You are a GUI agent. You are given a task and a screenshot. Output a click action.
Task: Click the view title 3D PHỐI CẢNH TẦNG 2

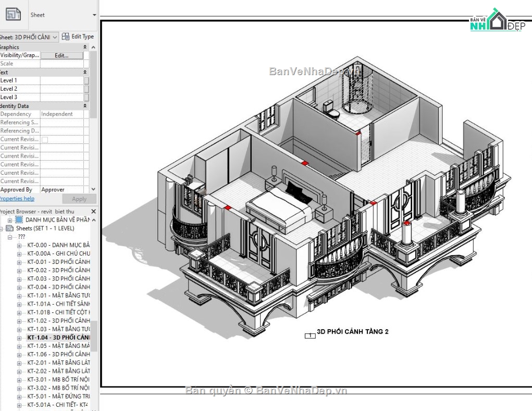click(353, 332)
